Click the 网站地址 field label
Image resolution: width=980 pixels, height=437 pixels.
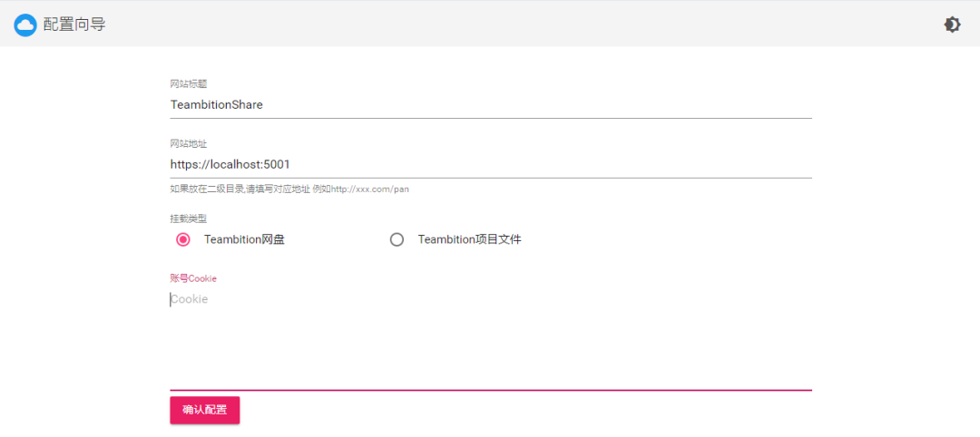(x=189, y=143)
